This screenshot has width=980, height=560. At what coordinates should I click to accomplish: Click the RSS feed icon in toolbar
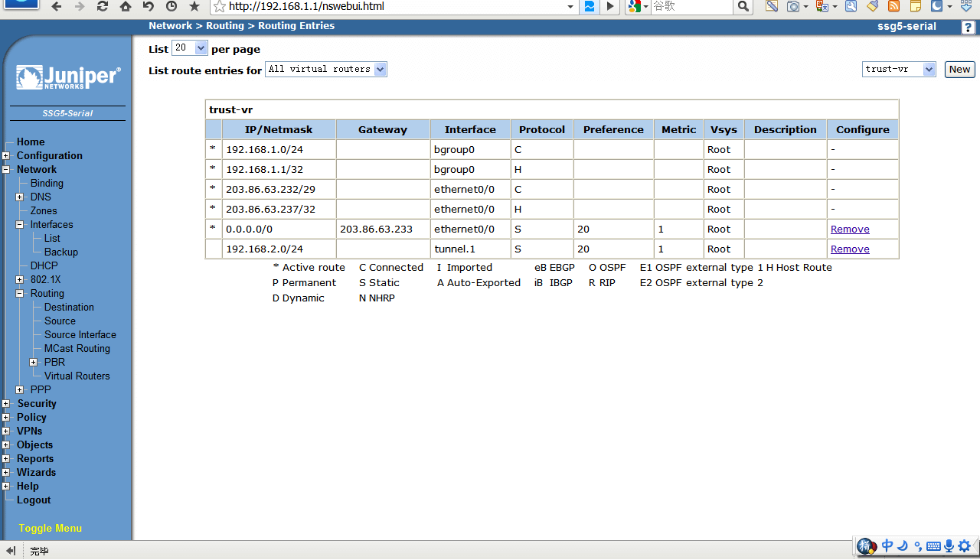(x=893, y=7)
